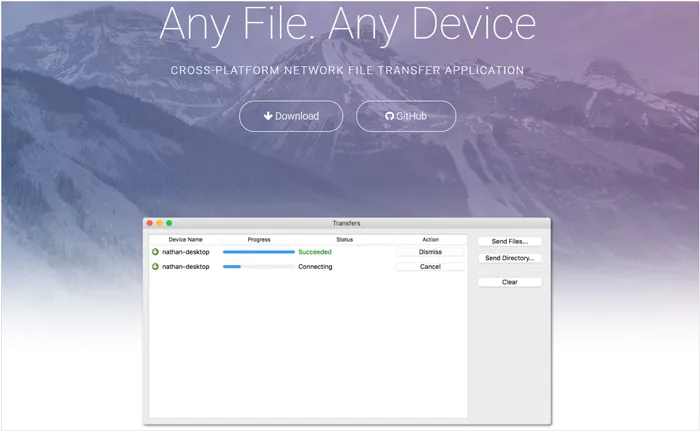Image resolution: width=700 pixels, height=431 pixels.
Task: Click the download arrow icon
Action: point(268,116)
